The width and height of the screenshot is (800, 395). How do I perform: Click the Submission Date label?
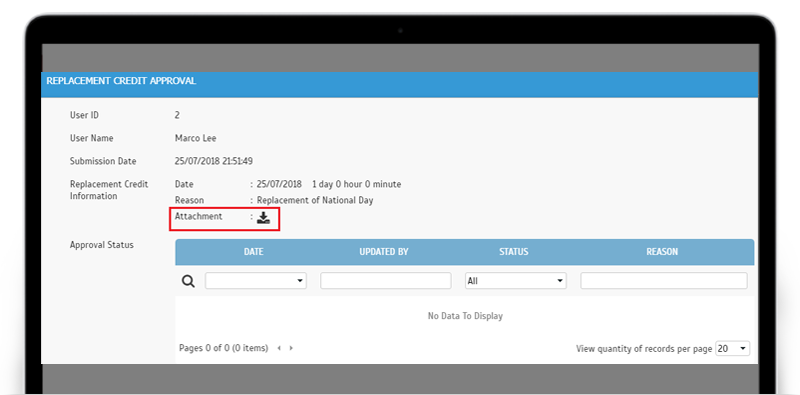click(103, 161)
